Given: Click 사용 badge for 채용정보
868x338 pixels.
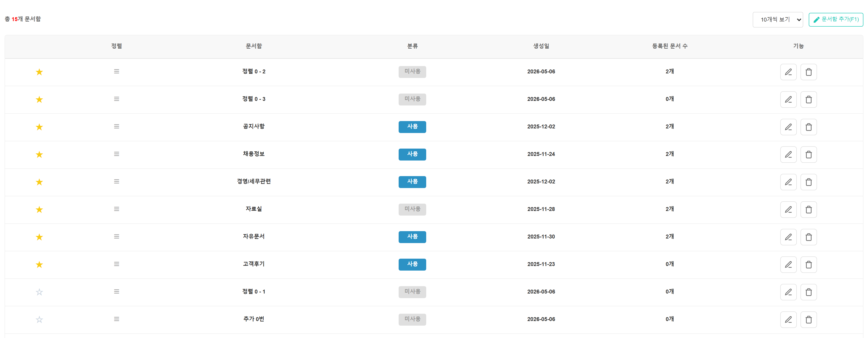Looking at the screenshot, I should [412, 154].
